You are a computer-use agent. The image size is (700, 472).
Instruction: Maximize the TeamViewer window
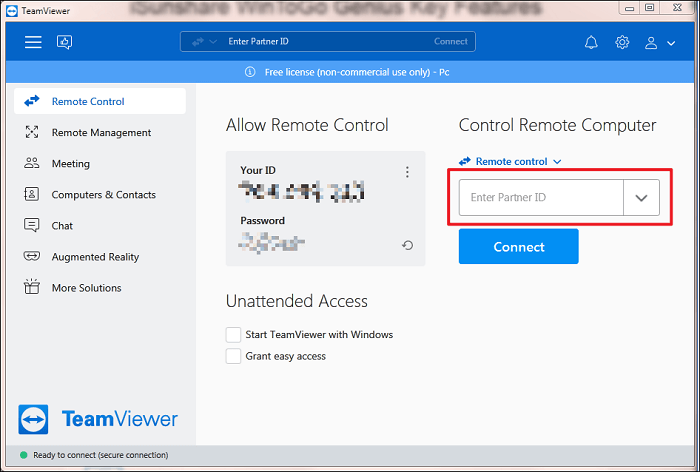[650, 8]
